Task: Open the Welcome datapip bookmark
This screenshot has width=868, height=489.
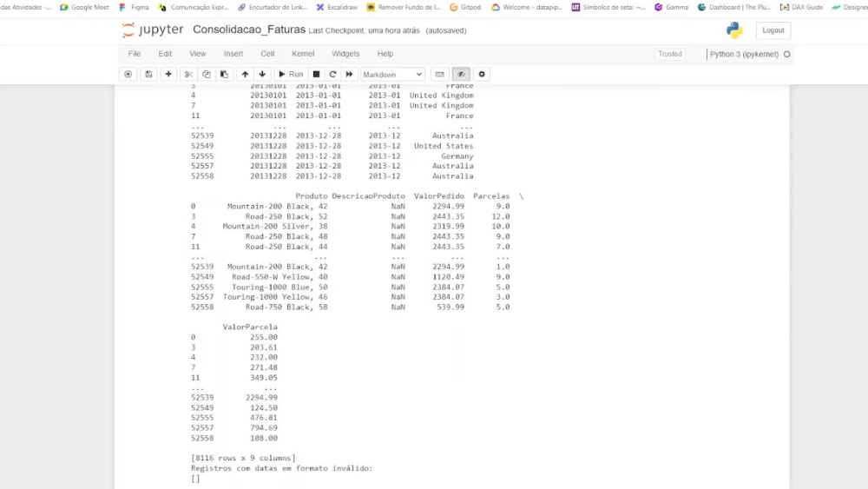Action: (x=527, y=7)
